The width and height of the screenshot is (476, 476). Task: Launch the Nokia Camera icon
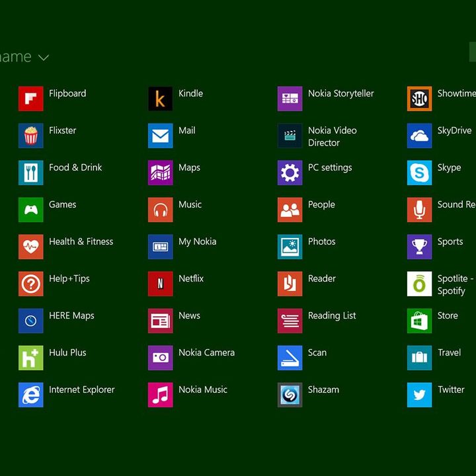click(160, 358)
